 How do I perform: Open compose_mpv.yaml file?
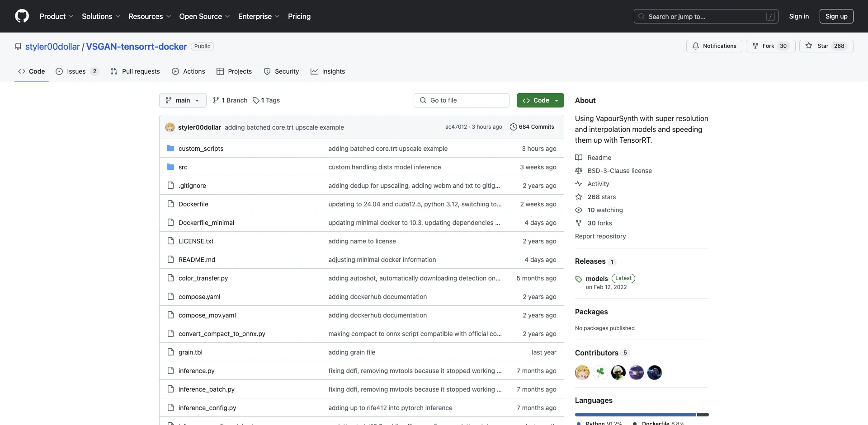click(x=207, y=315)
